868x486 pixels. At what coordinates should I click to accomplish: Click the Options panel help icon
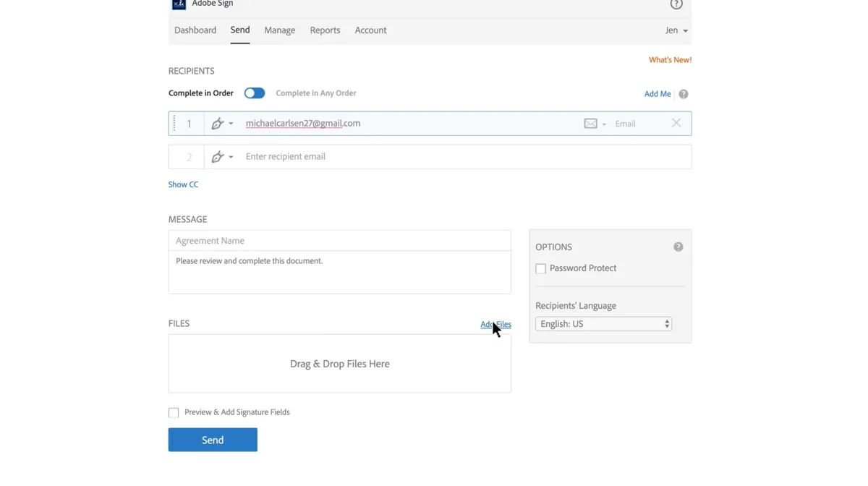click(678, 247)
